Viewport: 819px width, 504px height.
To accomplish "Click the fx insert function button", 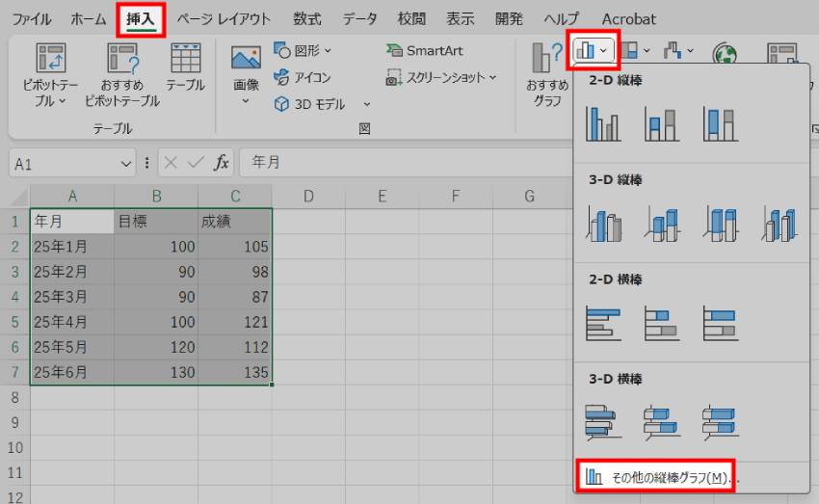I will click(x=222, y=163).
